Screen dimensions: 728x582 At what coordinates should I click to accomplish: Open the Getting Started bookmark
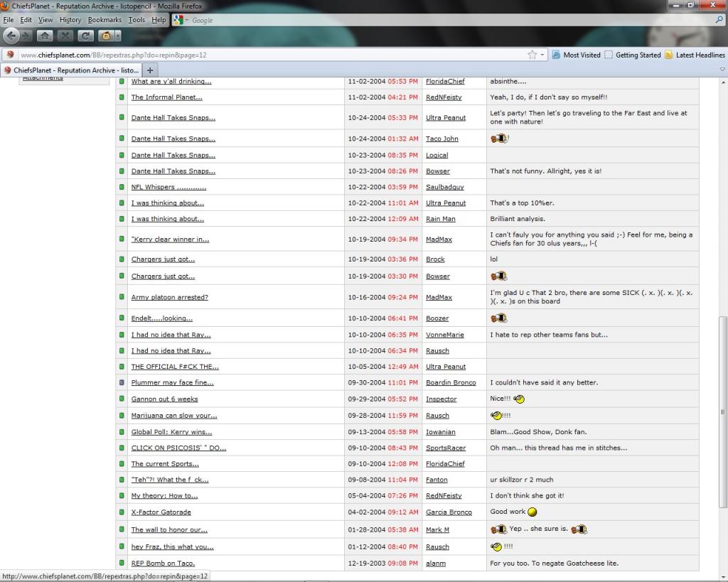pyautogui.click(x=633, y=55)
